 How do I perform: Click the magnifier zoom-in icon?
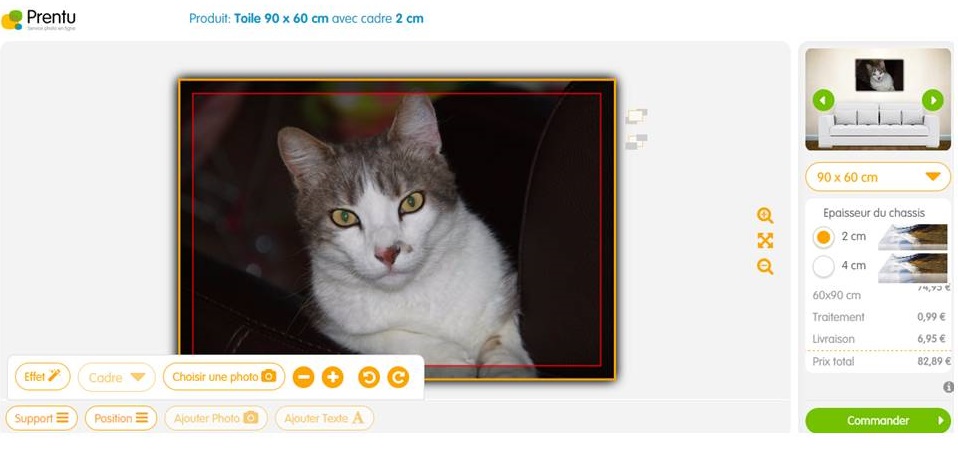(765, 215)
